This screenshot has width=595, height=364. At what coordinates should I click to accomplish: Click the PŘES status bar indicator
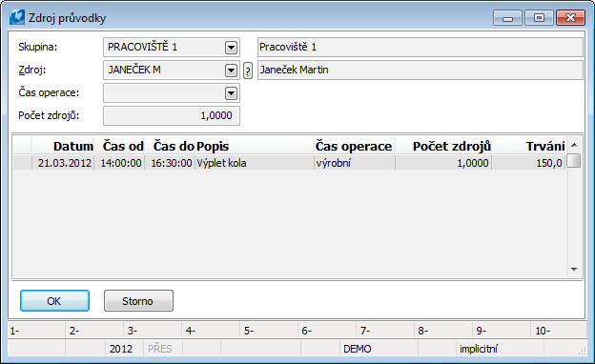click(163, 349)
